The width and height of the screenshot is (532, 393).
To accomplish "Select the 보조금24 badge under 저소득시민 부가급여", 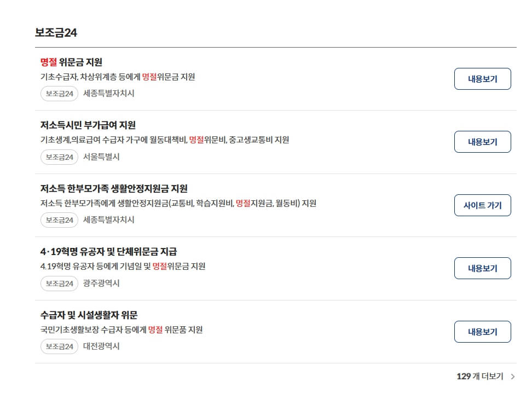I will 59,157.
